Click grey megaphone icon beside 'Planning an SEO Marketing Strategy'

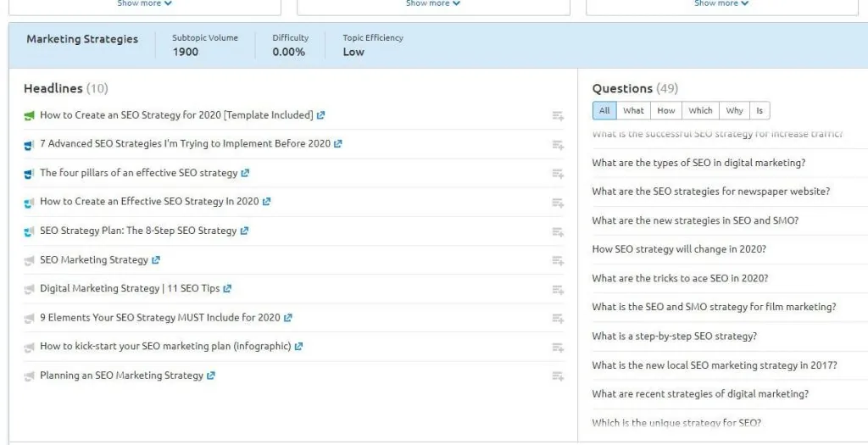(x=30, y=376)
